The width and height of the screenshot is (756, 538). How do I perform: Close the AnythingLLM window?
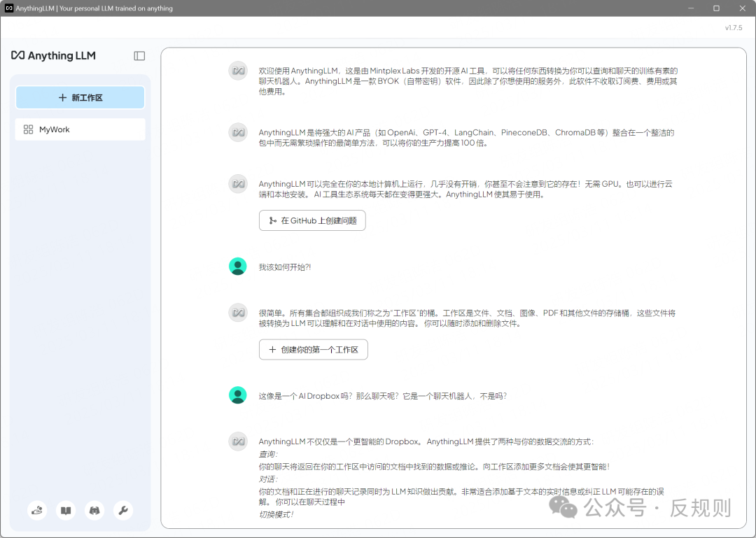tap(743, 8)
